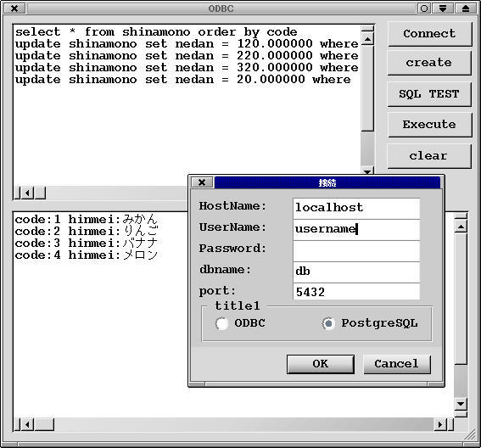
Task: Click update line with nedan = 120.000000
Action: pyautogui.click(x=187, y=44)
